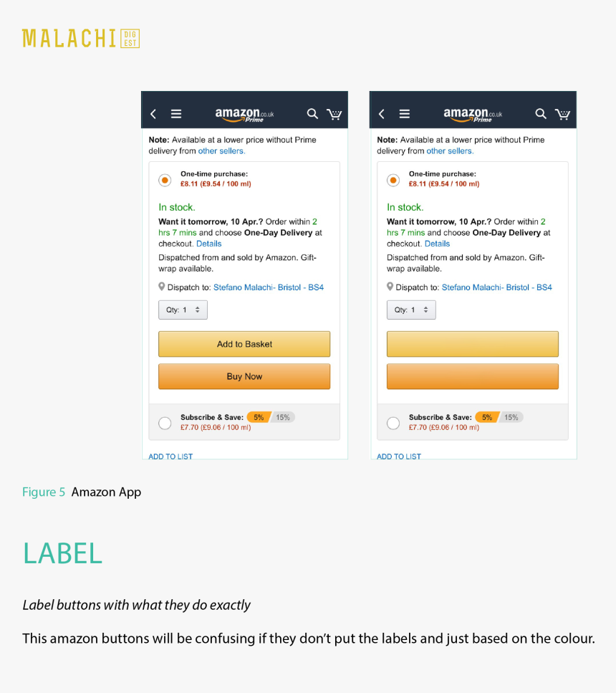
Task: Click ADD TO LIST on the left phone
Action: (x=170, y=456)
